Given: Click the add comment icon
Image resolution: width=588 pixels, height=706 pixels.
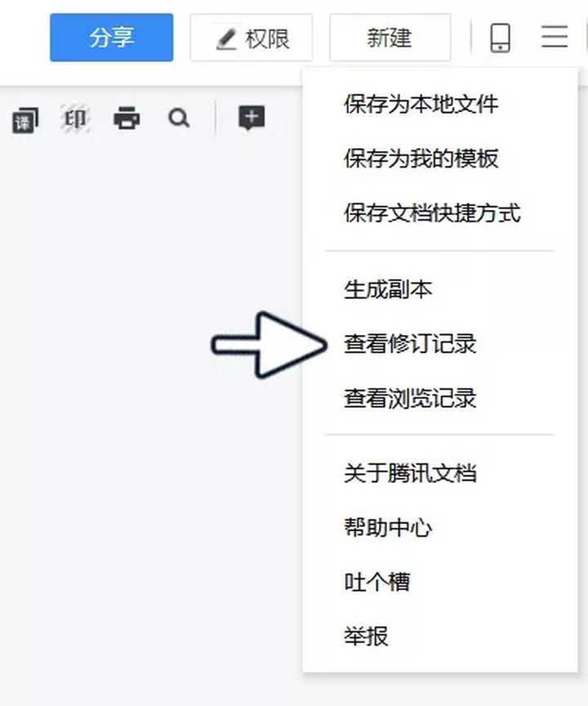Looking at the screenshot, I should pyautogui.click(x=252, y=118).
